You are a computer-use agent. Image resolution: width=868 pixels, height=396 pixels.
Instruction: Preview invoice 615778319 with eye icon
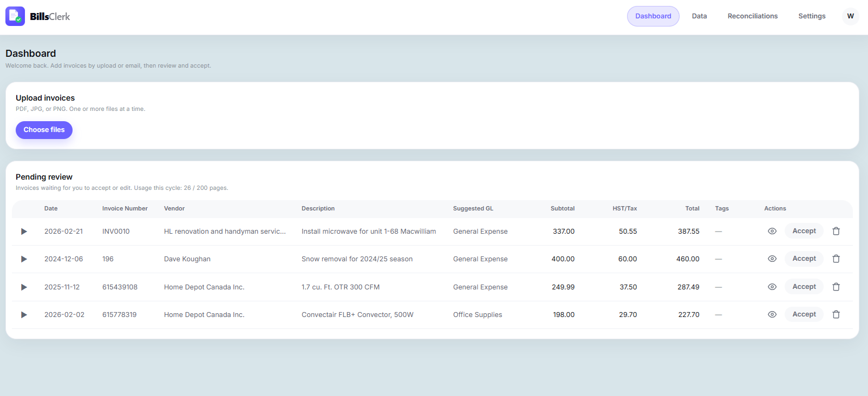coord(772,314)
